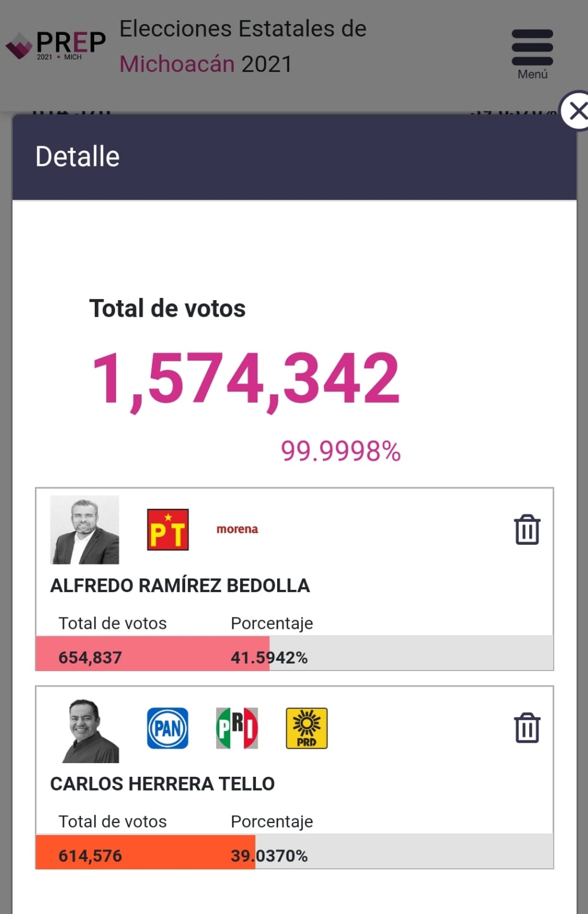Select the PRI party logo

[x=237, y=728]
